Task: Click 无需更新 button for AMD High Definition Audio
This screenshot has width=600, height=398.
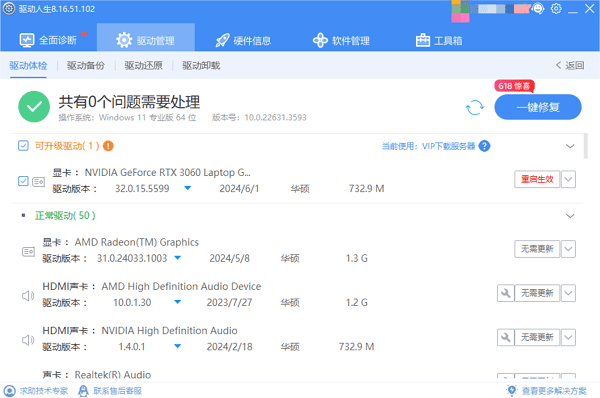Action: pyautogui.click(x=537, y=293)
